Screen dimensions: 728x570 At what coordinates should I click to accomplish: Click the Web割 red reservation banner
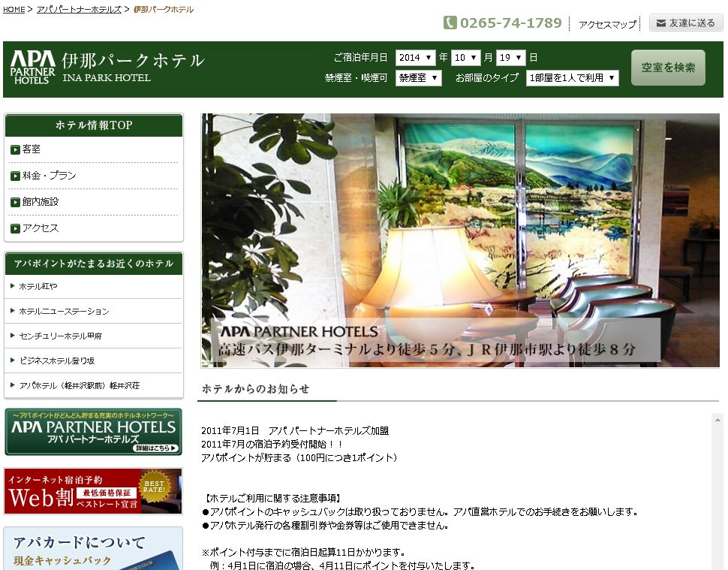[93, 491]
